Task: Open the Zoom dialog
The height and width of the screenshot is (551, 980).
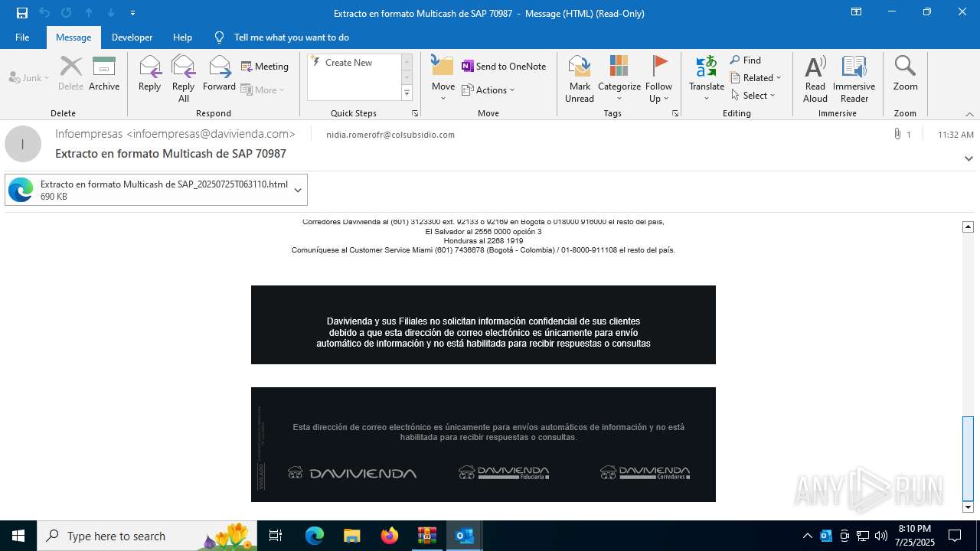Action: 905,75
